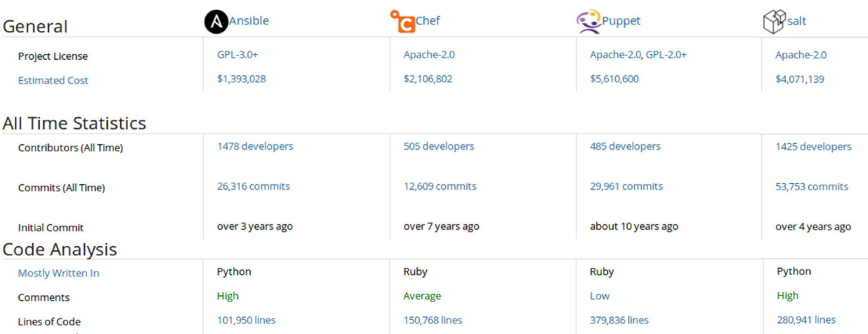Screen dimensions: 868x334
Task: Click Ruby language in Chef column
Action: coord(416,272)
